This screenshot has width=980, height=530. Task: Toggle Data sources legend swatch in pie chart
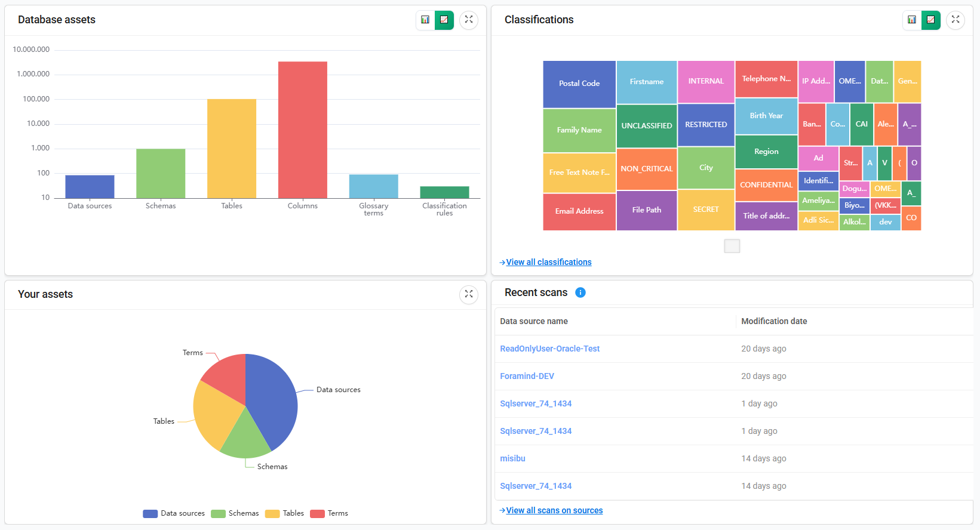pyautogui.click(x=150, y=513)
